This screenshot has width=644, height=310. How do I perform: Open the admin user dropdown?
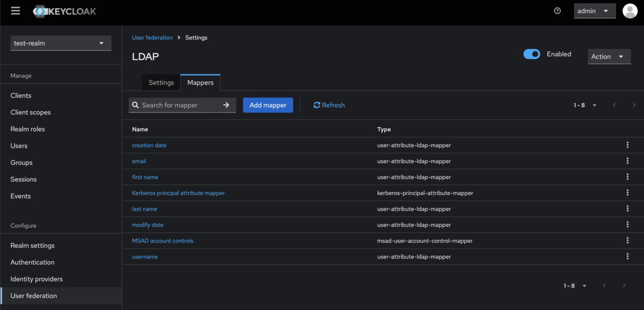(595, 11)
